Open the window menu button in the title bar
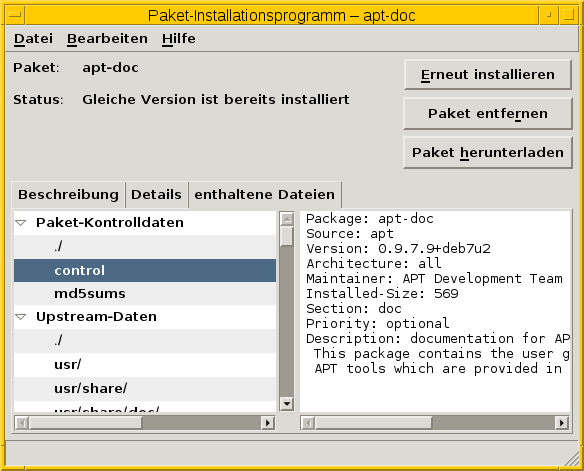The image size is (584, 471). coord(15,15)
